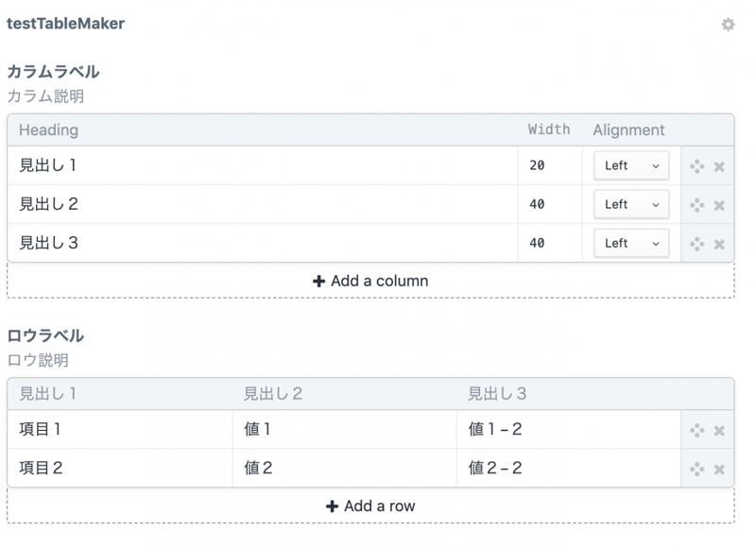Click the 値１－２ table cell
Viewport: 756px width, 549px height.
click(x=567, y=430)
